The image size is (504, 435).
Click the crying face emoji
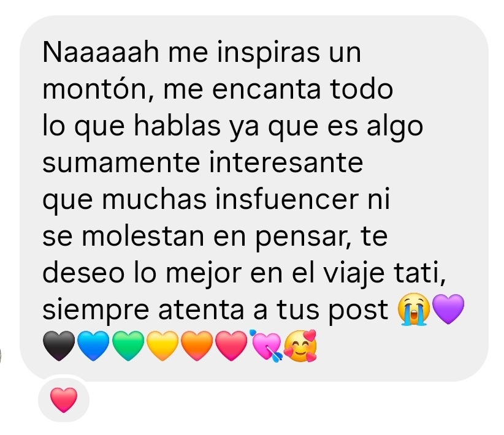point(414,309)
